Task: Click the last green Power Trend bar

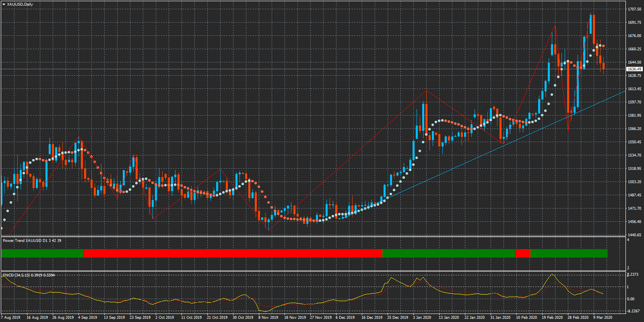Action: point(568,253)
